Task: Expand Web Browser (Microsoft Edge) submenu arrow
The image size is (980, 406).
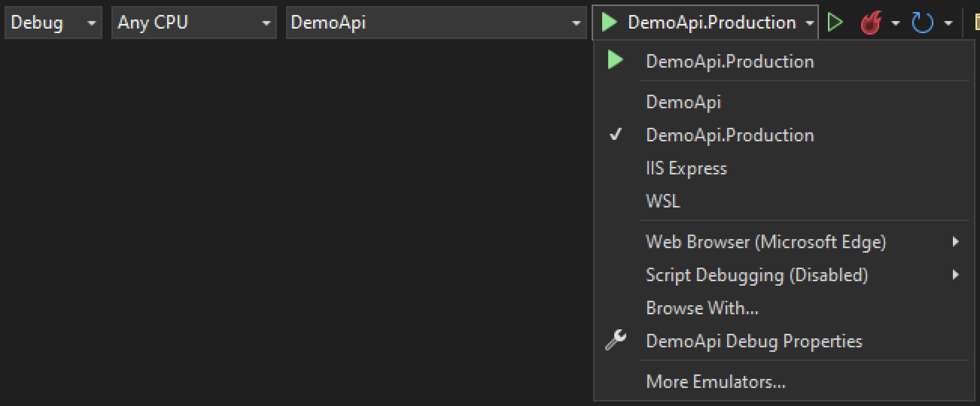Action: point(955,241)
